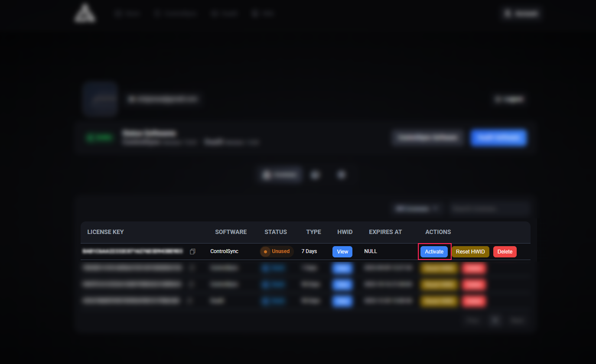Select the ControlSync software cell
Viewport: 596px width, 364px height.
pyautogui.click(x=224, y=251)
